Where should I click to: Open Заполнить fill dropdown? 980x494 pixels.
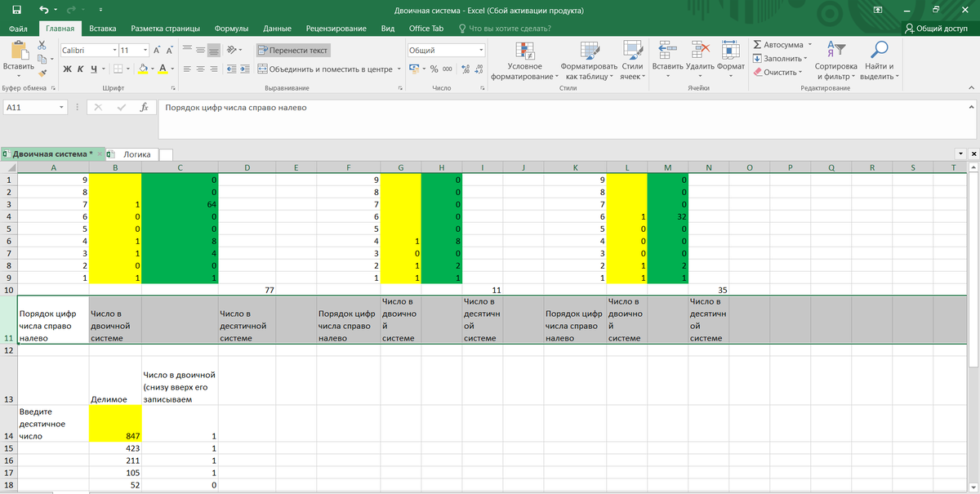805,58
